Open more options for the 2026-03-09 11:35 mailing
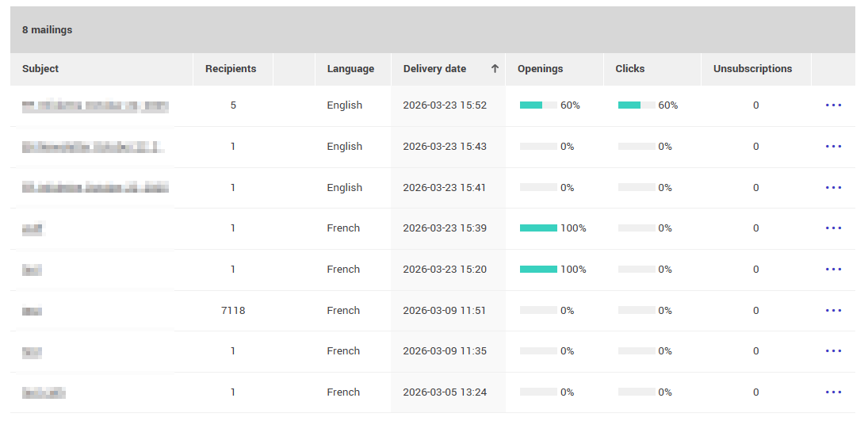This screenshot has height=421, width=868. [833, 351]
